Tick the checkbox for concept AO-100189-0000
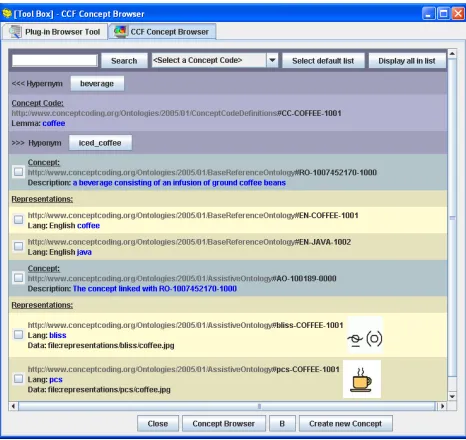The height and width of the screenshot is (440, 466). pos(18,277)
